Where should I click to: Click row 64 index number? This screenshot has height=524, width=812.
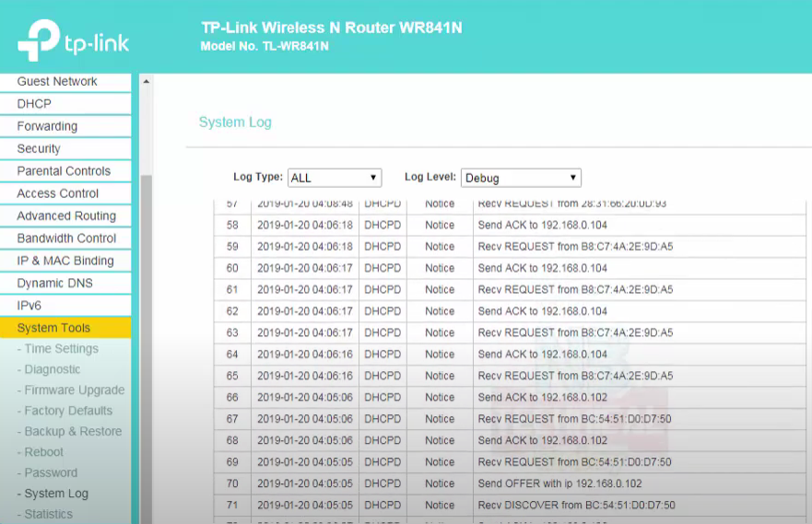click(232, 355)
